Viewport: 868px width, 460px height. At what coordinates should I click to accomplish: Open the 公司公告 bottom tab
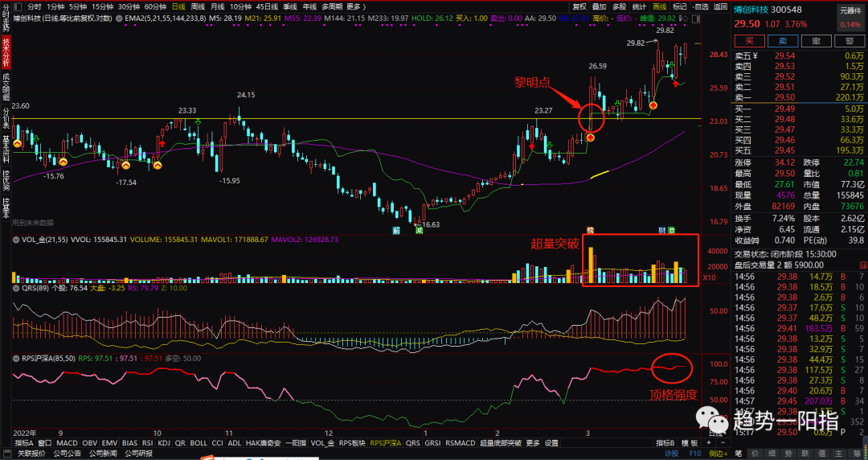coord(67,454)
